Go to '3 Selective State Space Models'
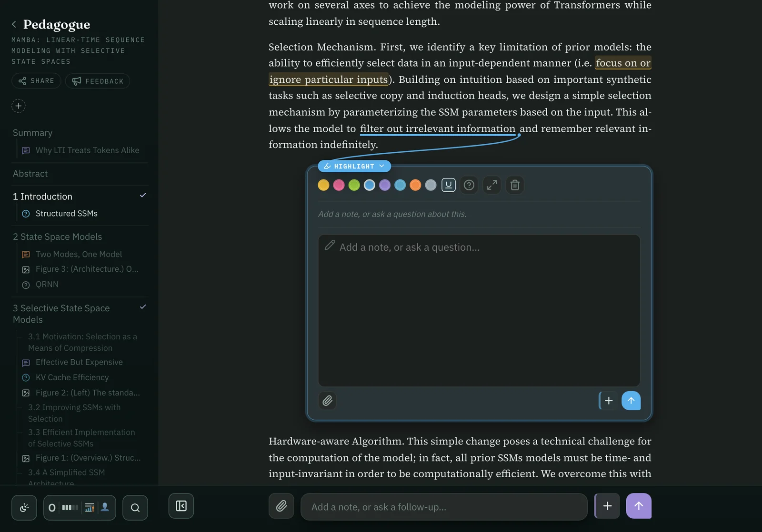The height and width of the screenshot is (532, 762). click(61, 314)
